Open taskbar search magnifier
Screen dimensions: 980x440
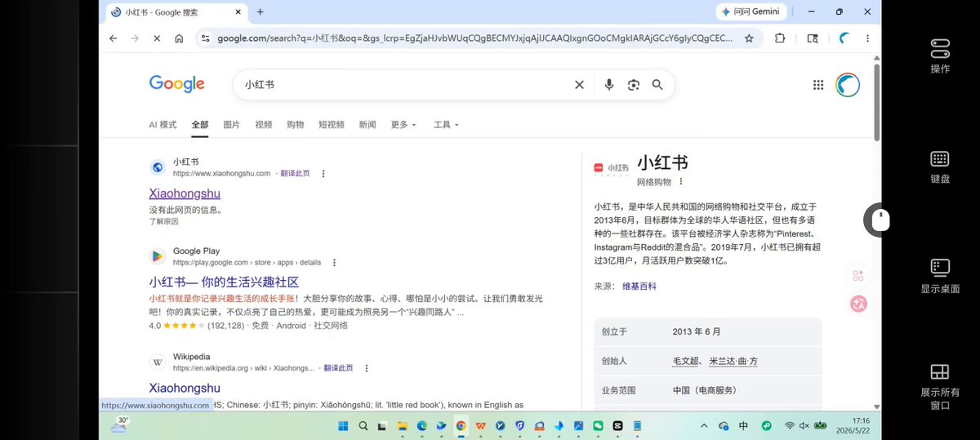point(363,425)
